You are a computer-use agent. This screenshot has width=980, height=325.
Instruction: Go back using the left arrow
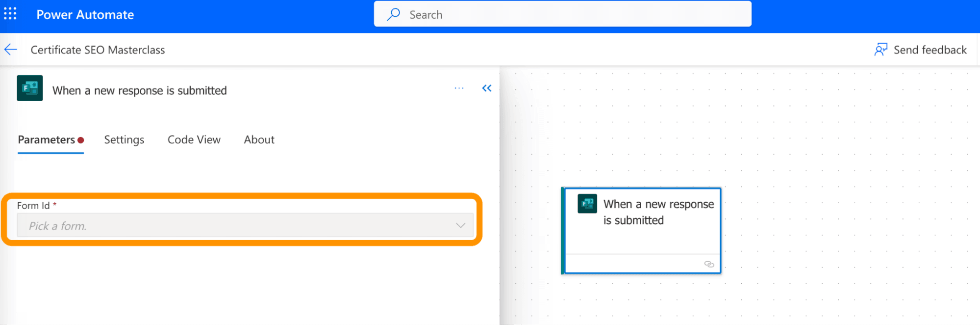11,50
